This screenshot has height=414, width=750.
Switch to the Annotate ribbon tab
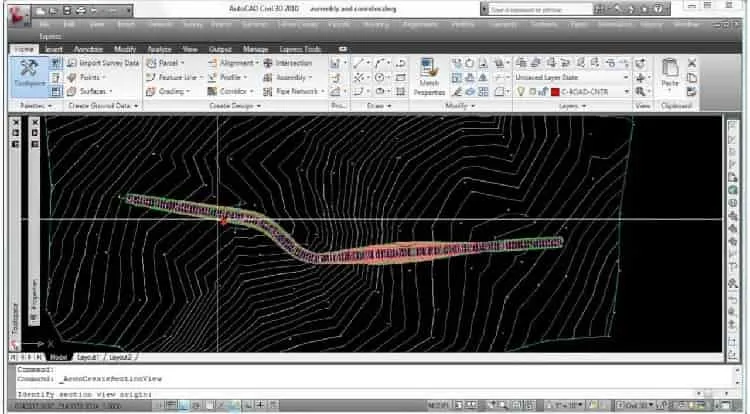(x=88, y=49)
